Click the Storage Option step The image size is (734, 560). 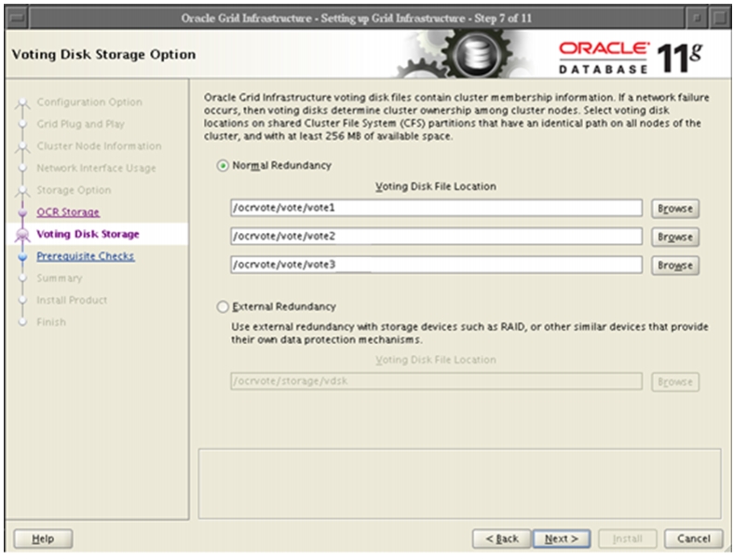click(74, 190)
